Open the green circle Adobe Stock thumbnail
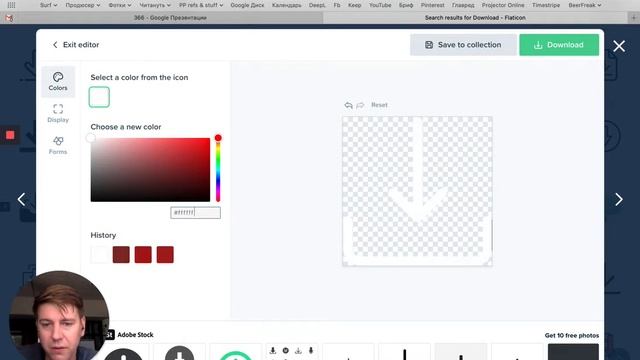 [236, 352]
